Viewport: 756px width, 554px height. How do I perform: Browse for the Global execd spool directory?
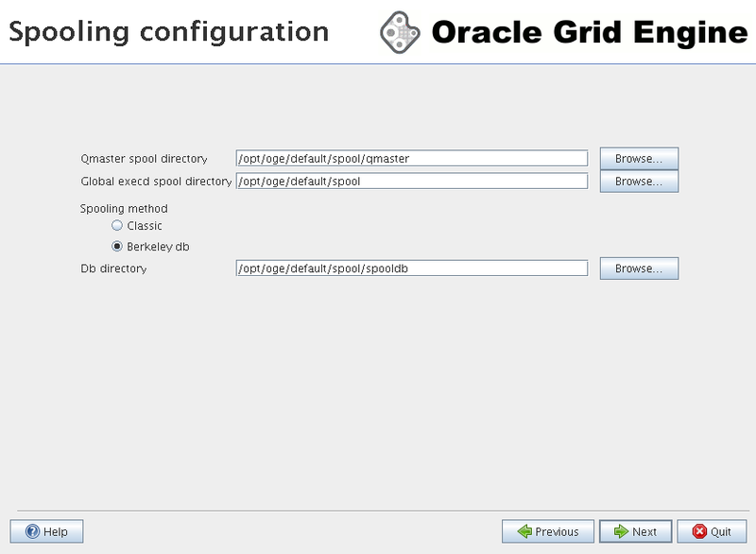639,182
